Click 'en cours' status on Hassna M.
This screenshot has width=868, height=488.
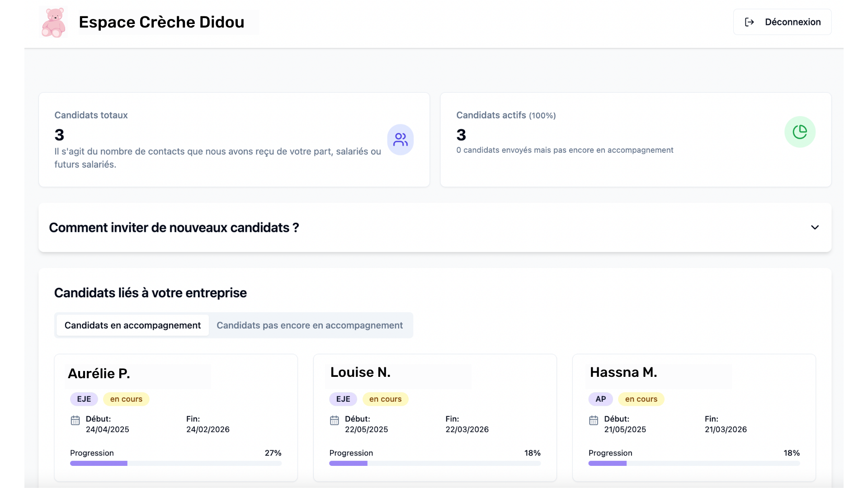point(641,399)
